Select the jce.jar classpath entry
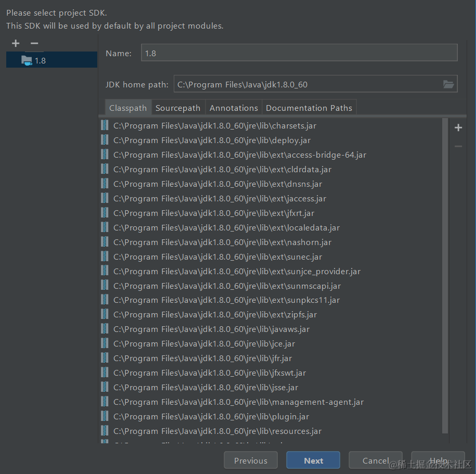The image size is (476, 474). click(270, 344)
